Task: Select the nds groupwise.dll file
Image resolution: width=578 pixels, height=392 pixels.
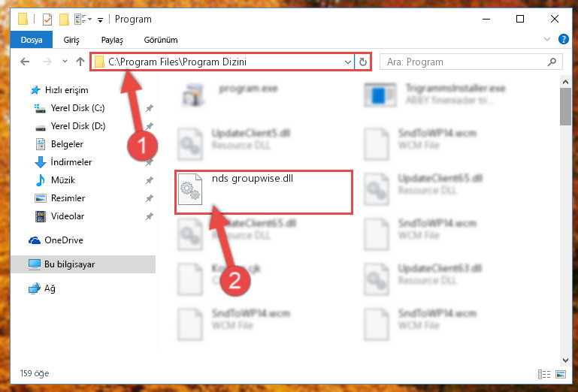Action: coord(264,192)
